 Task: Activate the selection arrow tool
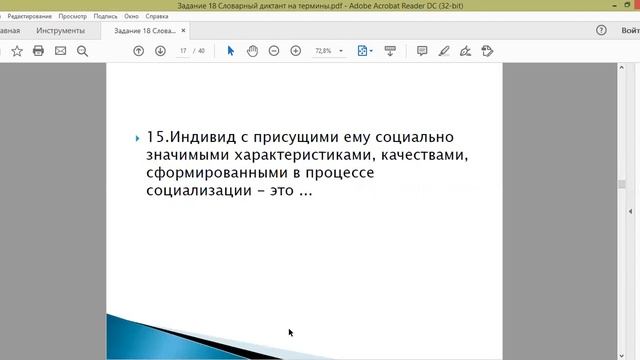231,51
